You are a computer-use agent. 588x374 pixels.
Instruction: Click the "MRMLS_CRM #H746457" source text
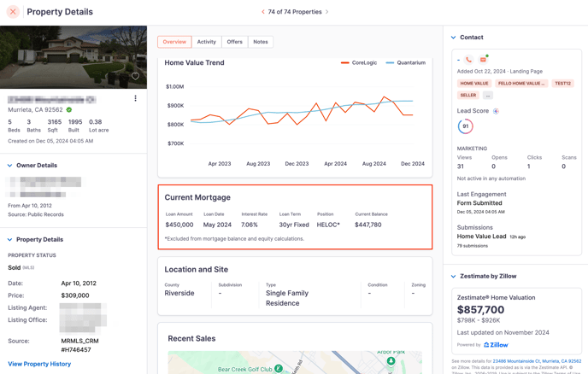tap(79, 345)
